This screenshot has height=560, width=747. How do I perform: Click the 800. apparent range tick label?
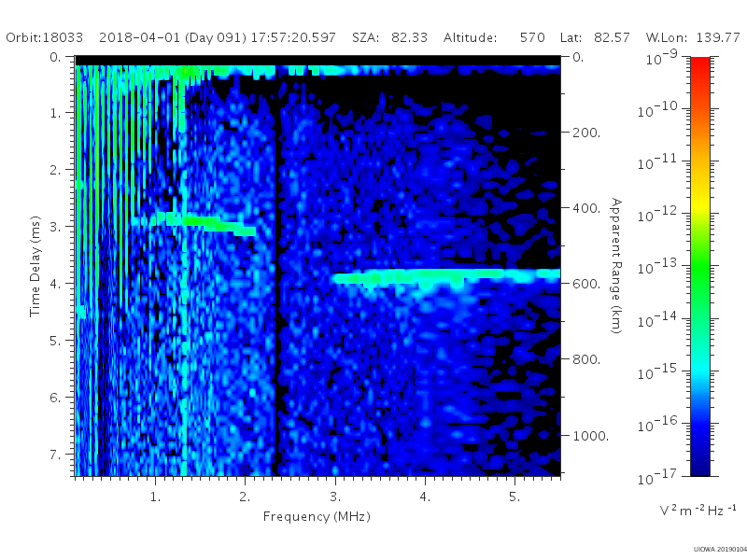(x=586, y=359)
